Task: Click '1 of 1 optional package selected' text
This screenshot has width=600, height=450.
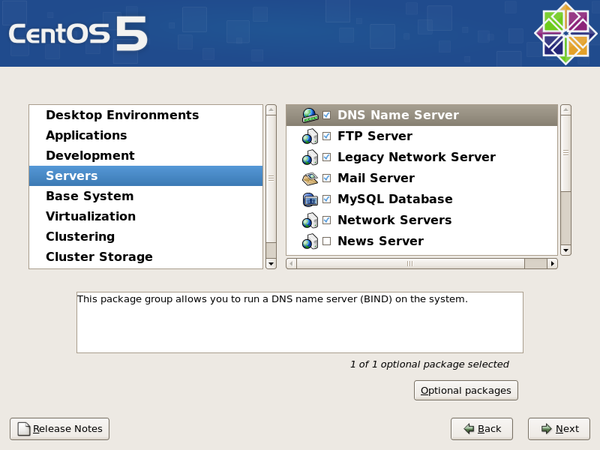Action: pos(430,364)
